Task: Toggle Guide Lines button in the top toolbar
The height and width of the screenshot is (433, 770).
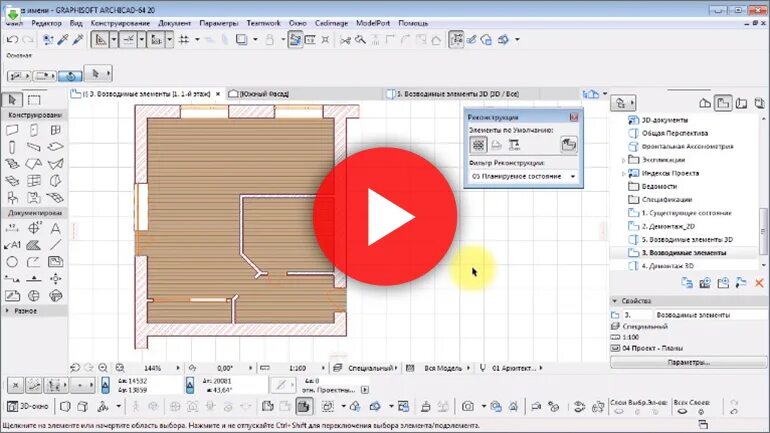Action: pyautogui.click(x=100, y=40)
